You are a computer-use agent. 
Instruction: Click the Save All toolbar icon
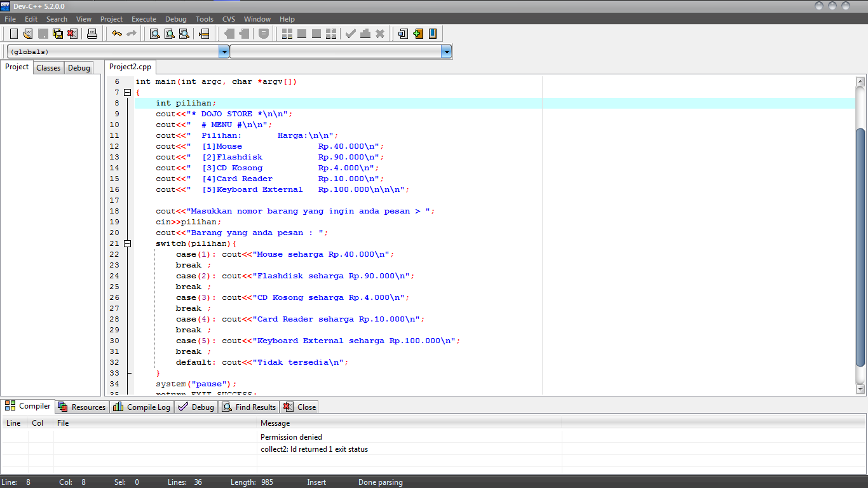click(57, 34)
